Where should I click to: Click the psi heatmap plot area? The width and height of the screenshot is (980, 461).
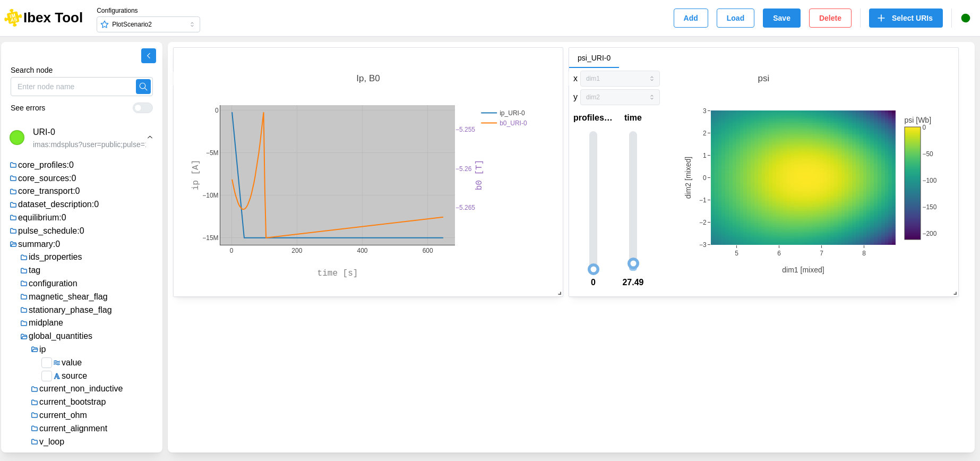coord(803,177)
